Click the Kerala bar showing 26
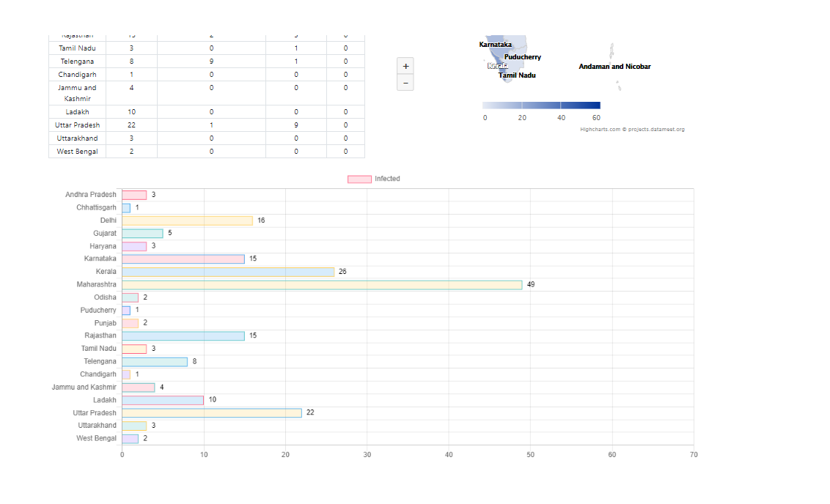This screenshot has width=830, height=504. 228,272
